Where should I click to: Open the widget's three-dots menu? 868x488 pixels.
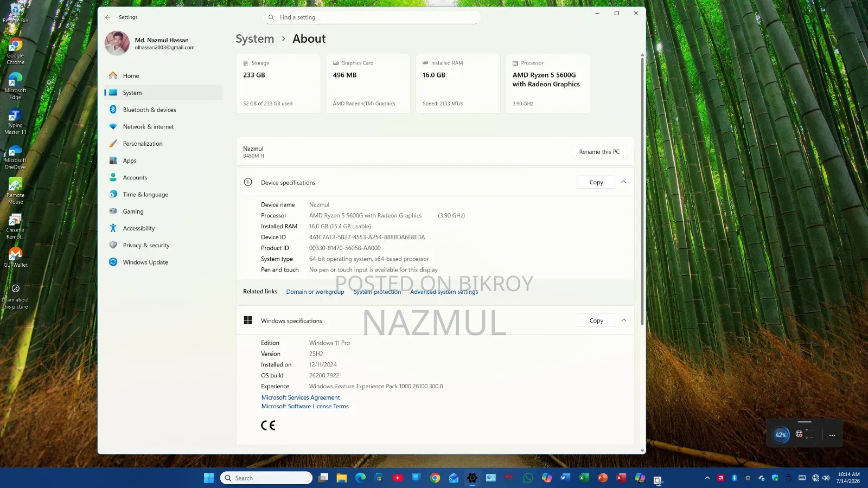coord(832,435)
